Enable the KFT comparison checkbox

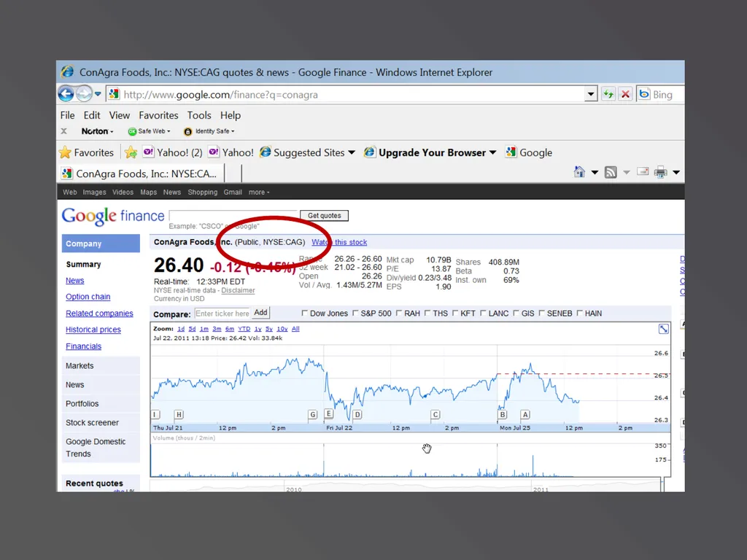tap(455, 313)
